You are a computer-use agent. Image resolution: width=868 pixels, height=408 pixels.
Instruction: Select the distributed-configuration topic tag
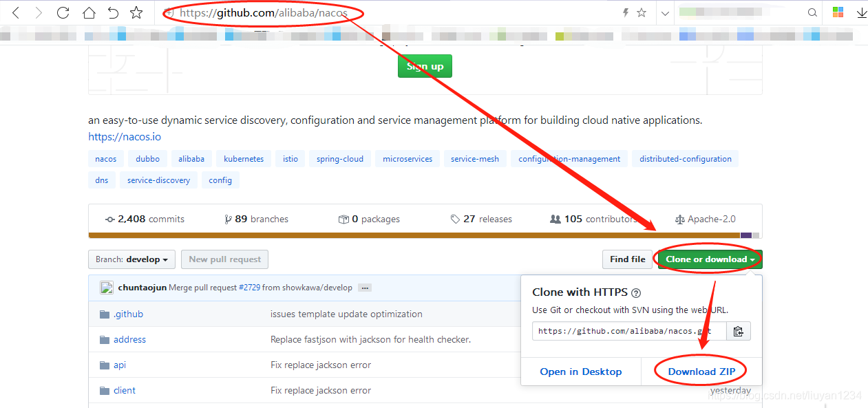(x=686, y=159)
